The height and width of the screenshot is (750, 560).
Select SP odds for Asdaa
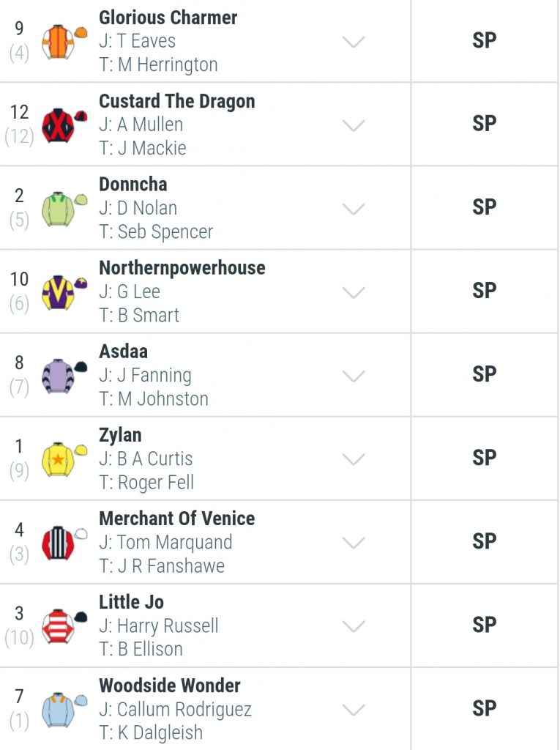click(484, 374)
